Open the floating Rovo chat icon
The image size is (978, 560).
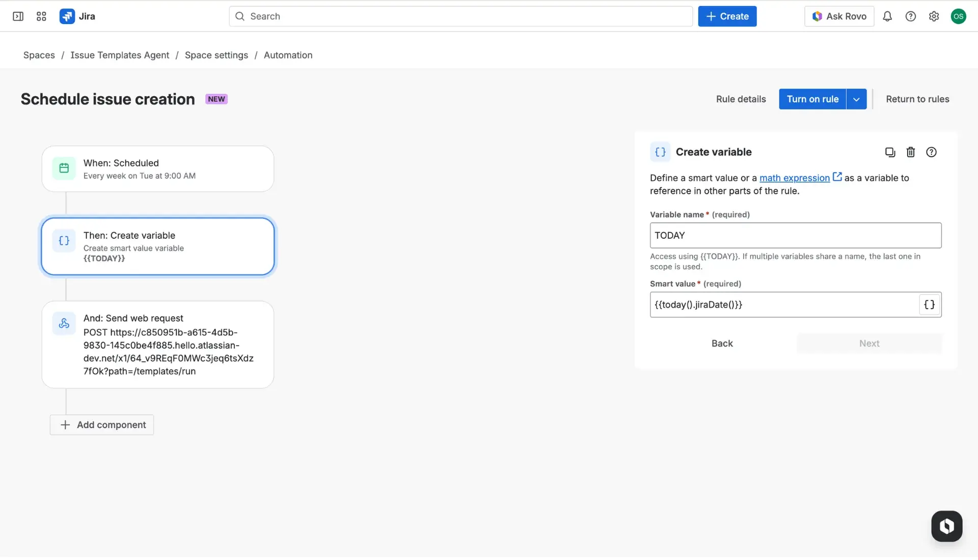946,526
